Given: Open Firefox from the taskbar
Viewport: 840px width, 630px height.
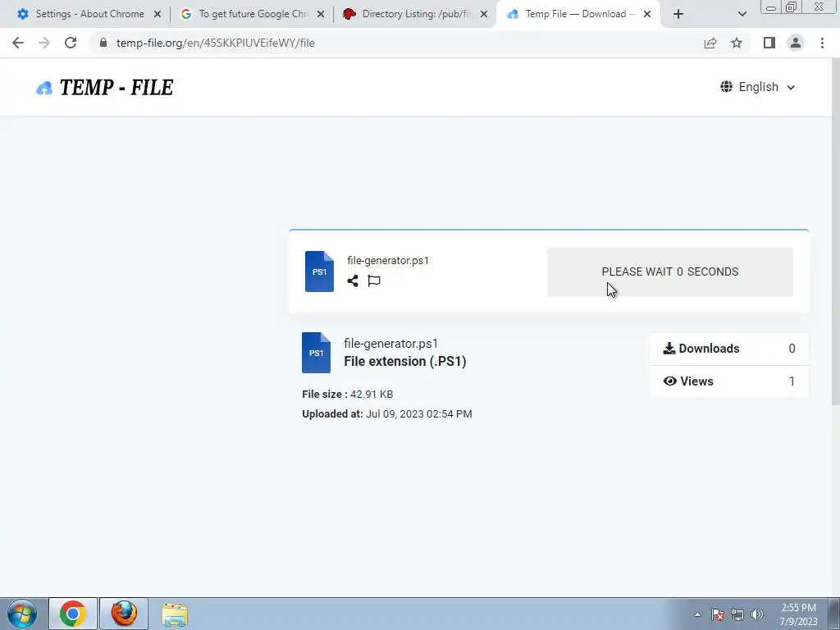Looking at the screenshot, I should (124, 614).
